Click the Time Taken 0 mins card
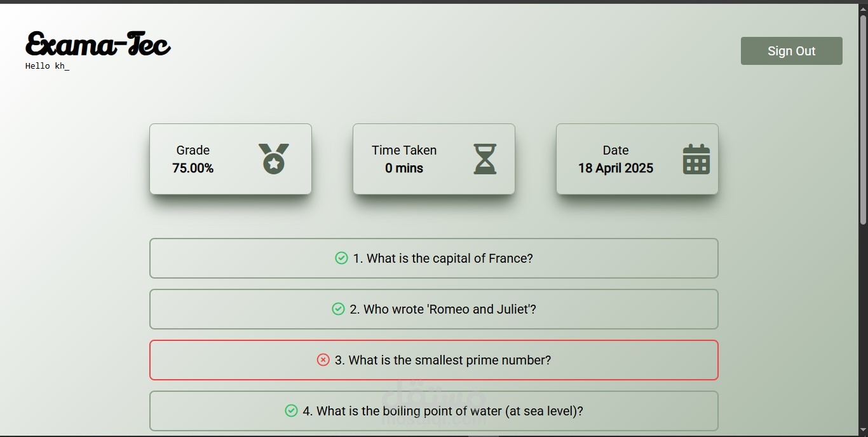Image resolution: width=868 pixels, height=437 pixels. coord(434,159)
